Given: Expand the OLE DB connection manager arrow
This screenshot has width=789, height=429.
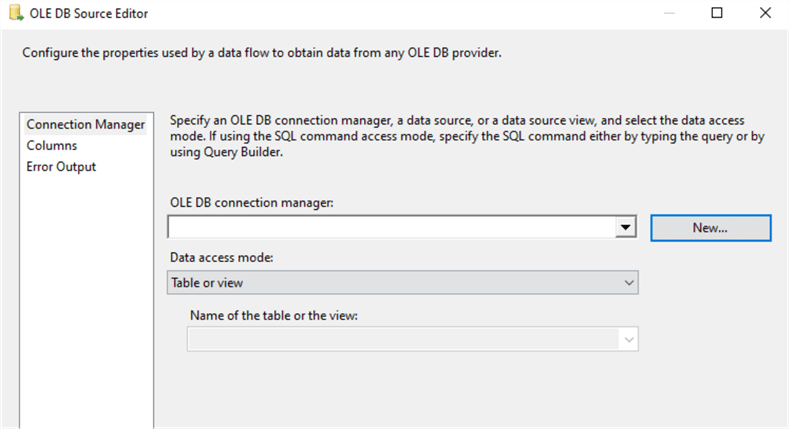Looking at the screenshot, I should click(x=627, y=228).
